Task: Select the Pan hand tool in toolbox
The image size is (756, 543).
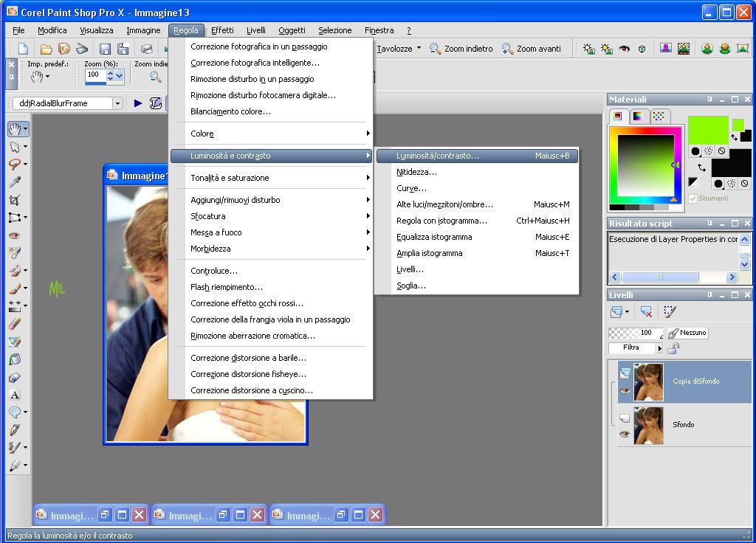Action: 15,128
